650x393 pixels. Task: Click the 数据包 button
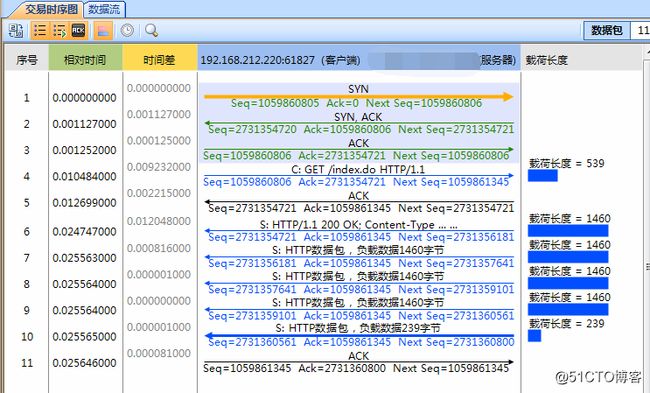point(607,31)
